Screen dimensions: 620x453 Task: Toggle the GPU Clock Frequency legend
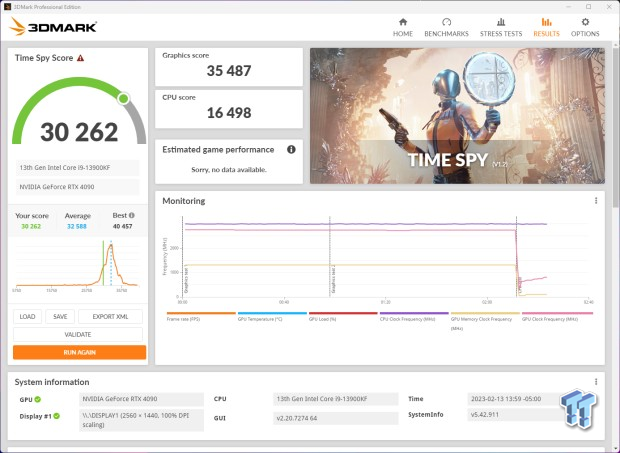[x=557, y=317]
